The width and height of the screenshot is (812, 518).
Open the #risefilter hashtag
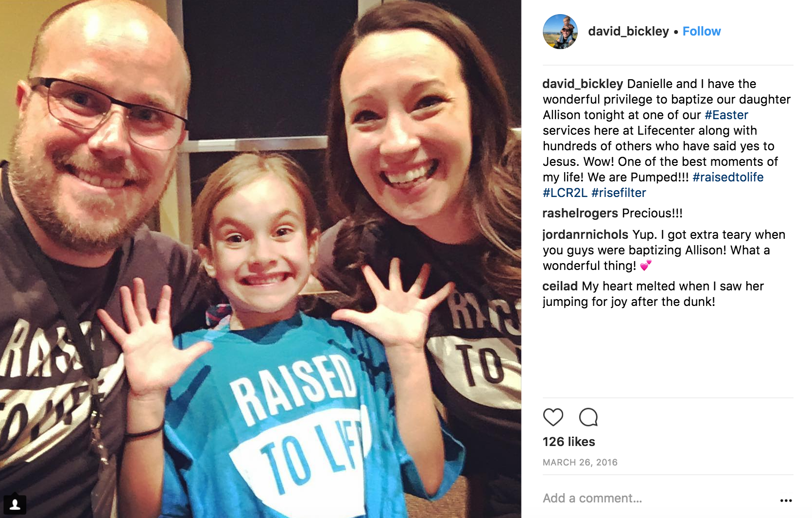coord(619,193)
